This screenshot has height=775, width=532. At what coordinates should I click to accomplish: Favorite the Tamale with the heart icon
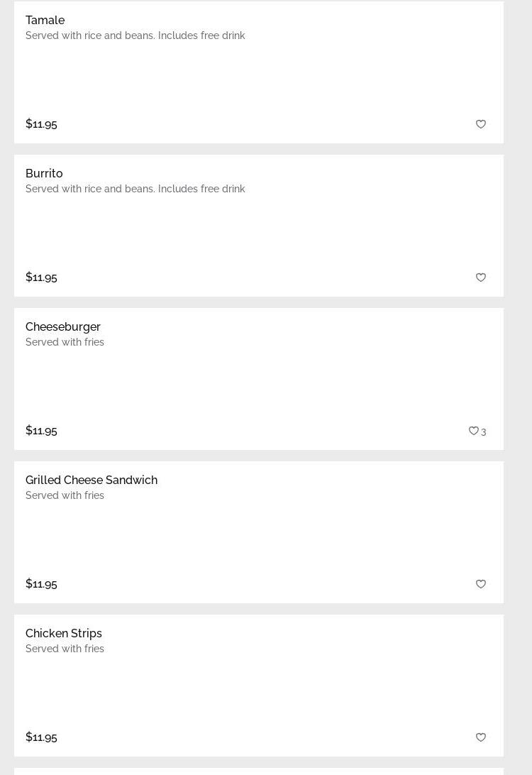tap(481, 124)
